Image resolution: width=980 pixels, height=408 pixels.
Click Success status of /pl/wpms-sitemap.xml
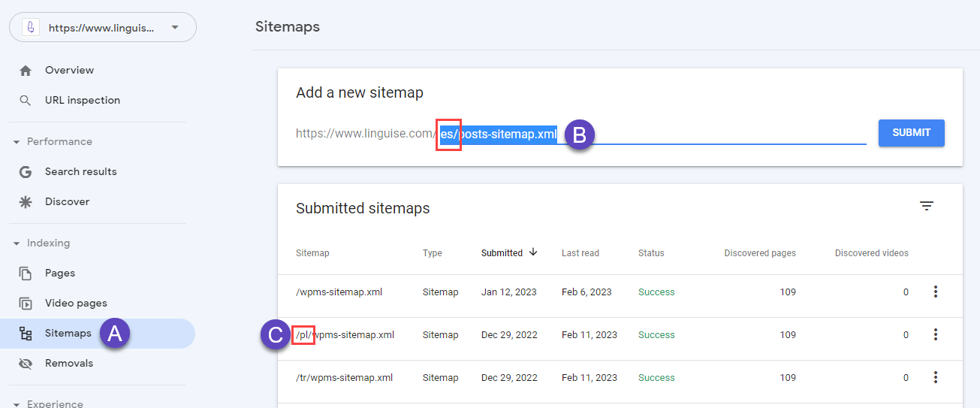tap(656, 335)
